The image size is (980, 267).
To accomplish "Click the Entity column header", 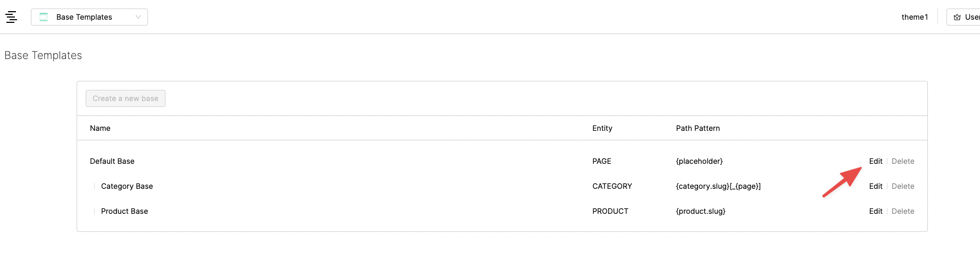I will 602,128.
